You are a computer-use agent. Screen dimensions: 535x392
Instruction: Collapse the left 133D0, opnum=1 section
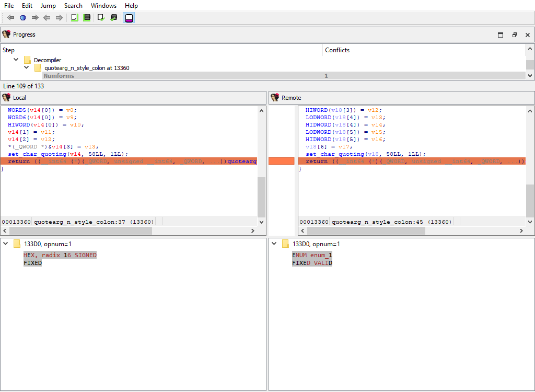[5, 244]
